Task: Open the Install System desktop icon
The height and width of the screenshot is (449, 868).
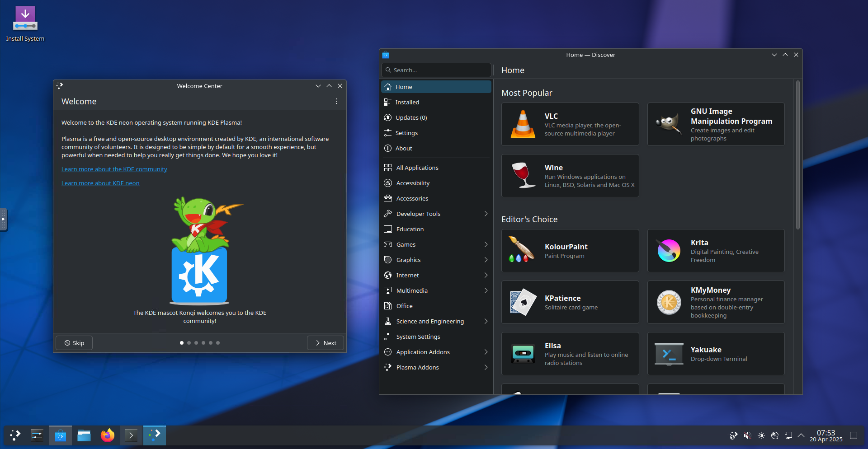Action: tap(25, 24)
